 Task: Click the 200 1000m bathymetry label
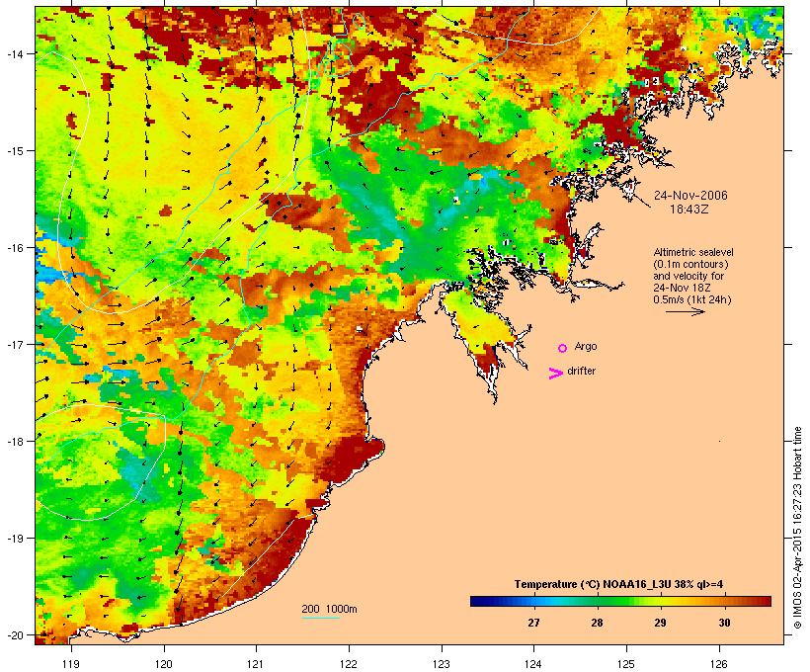[x=329, y=609]
